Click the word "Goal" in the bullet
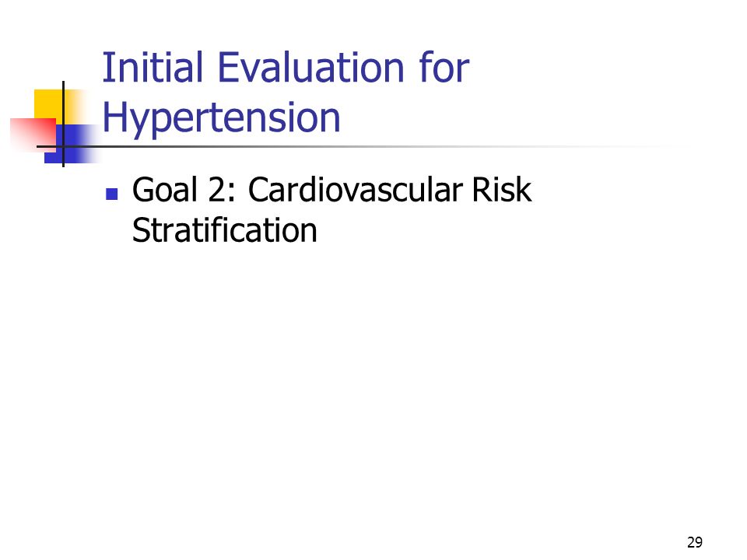This screenshot has height=560, width=747. (x=164, y=190)
